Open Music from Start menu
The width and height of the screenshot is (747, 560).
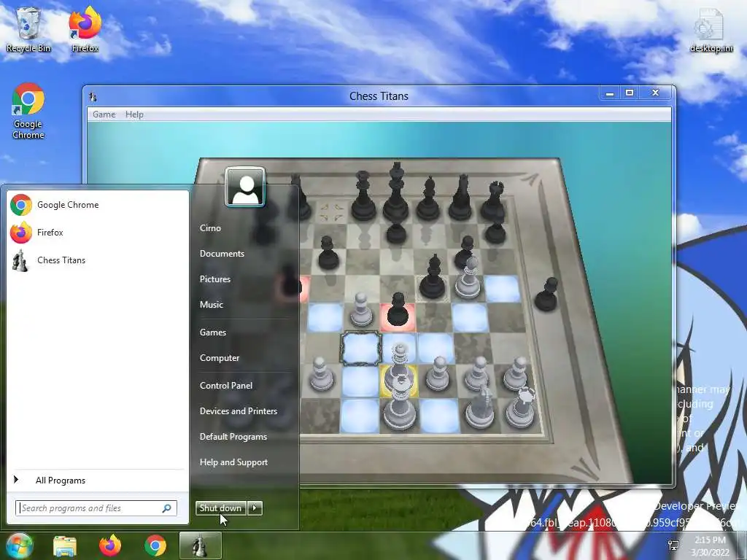[x=211, y=305]
